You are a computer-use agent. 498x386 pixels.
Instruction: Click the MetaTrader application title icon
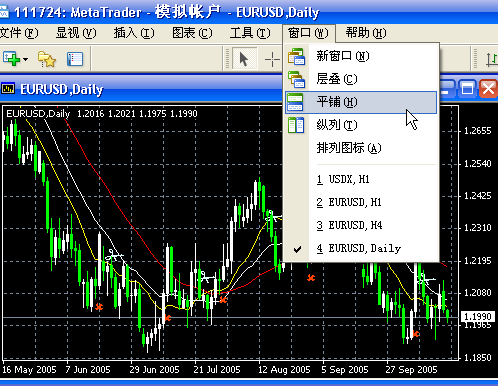tap(4, 13)
